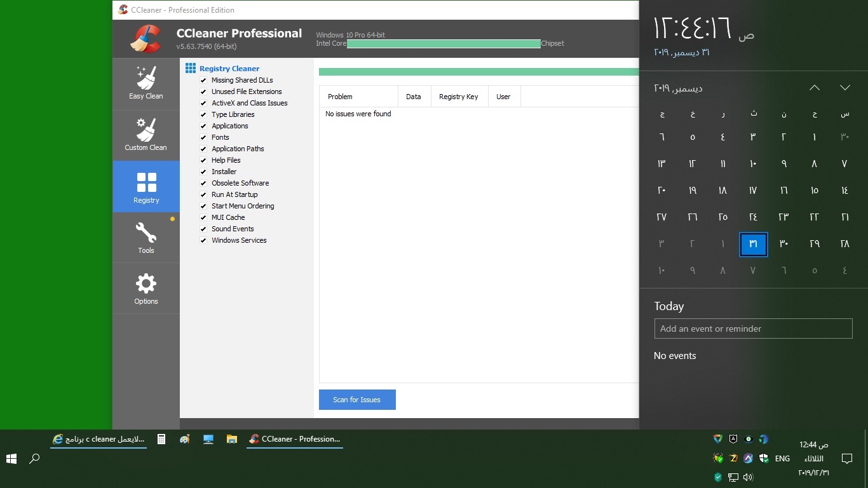Uncheck Missing Shared DLLs
868x488 pixels.
click(x=203, y=80)
